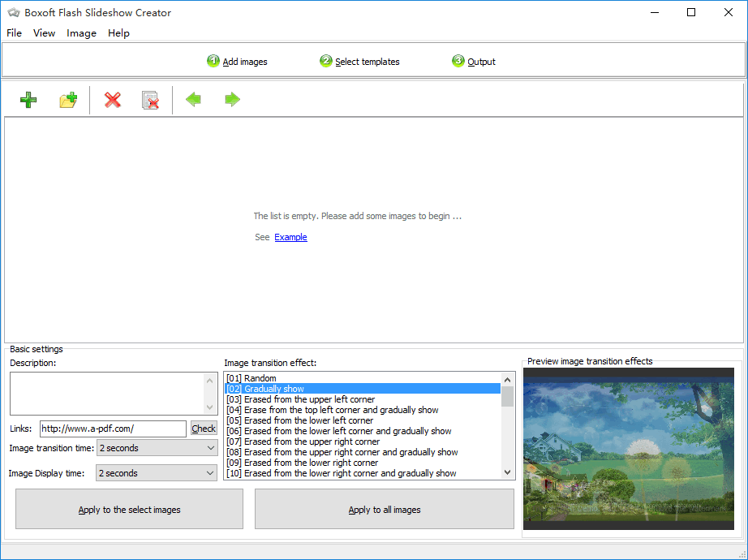Click the clear all images icon
This screenshot has width=748, height=560.
pos(150,100)
